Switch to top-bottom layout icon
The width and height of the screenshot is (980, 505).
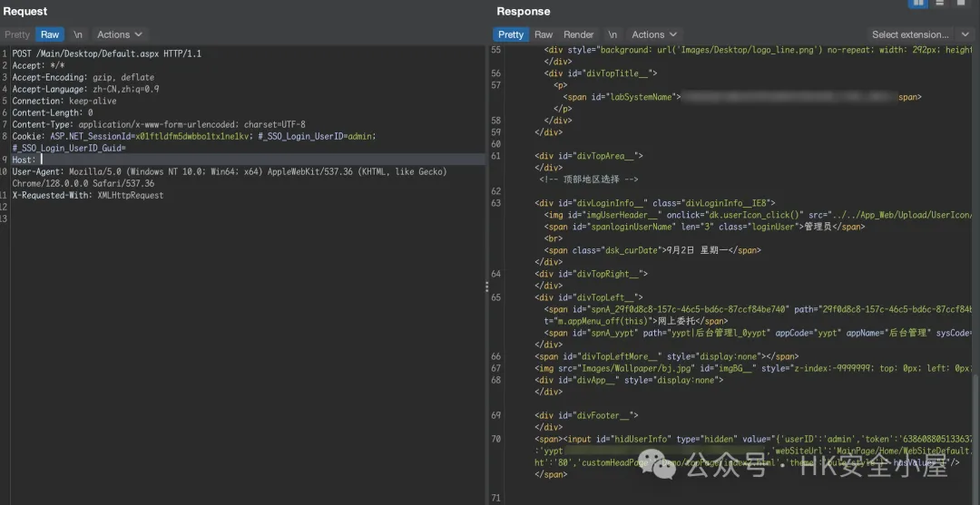click(939, 3)
